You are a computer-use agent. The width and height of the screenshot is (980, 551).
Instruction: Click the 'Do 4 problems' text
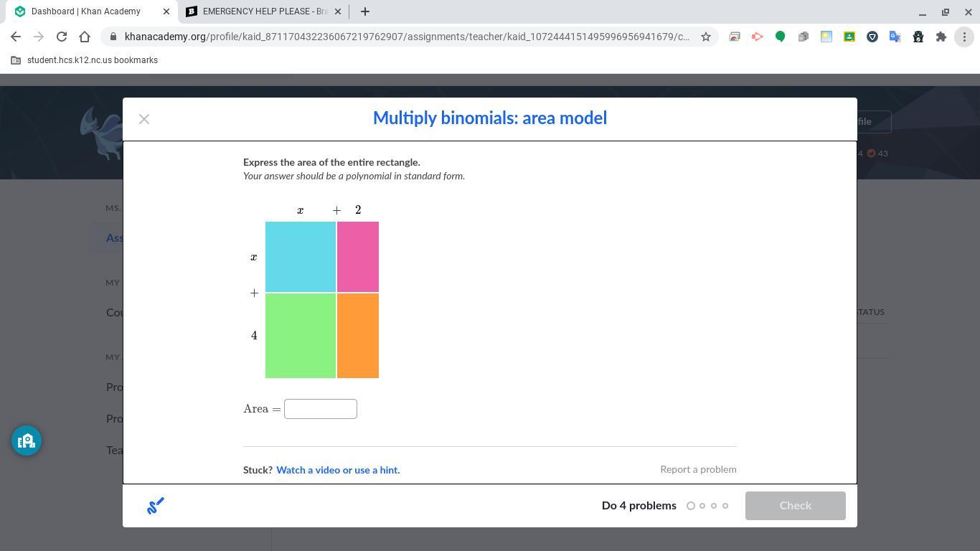(x=639, y=506)
